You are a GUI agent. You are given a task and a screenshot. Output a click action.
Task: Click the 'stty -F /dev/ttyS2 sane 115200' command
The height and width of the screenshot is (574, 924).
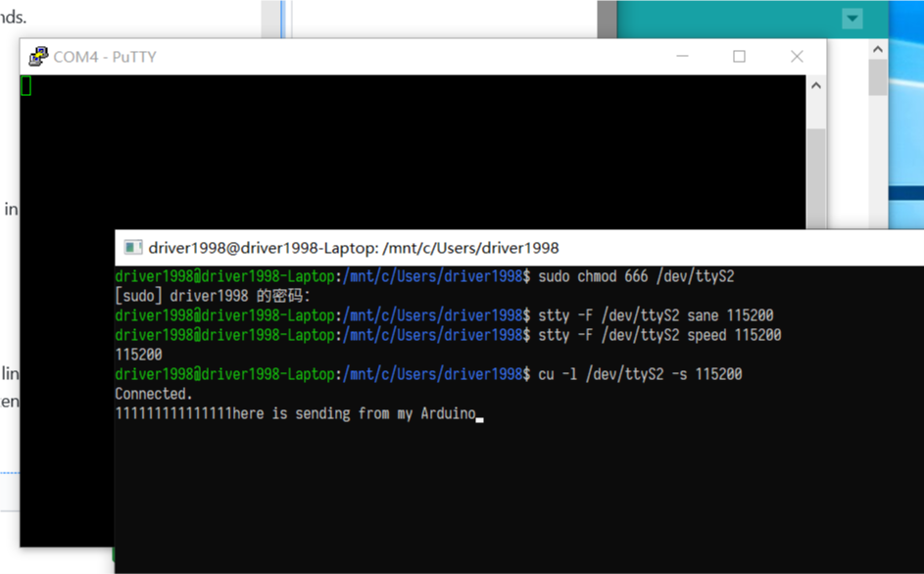[656, 315]
